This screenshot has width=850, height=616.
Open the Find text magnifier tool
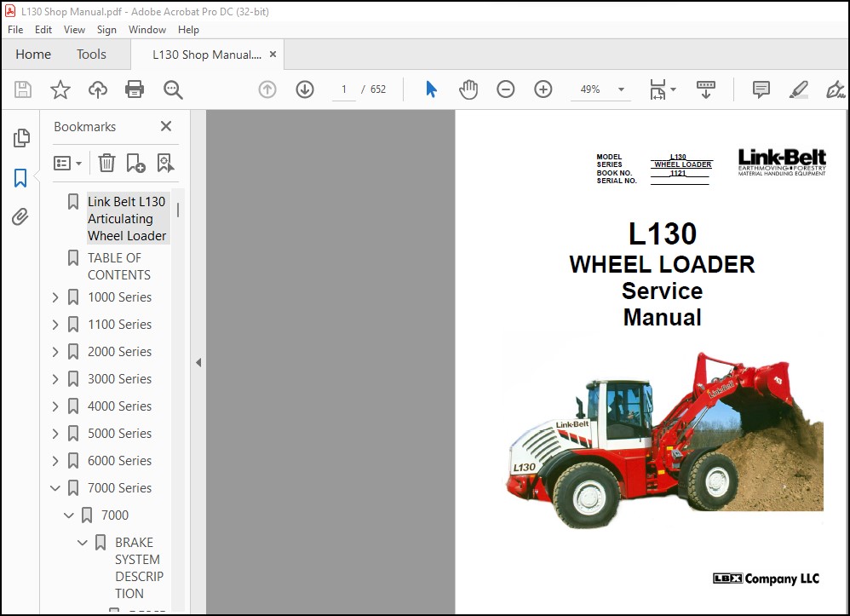(173, 89)
